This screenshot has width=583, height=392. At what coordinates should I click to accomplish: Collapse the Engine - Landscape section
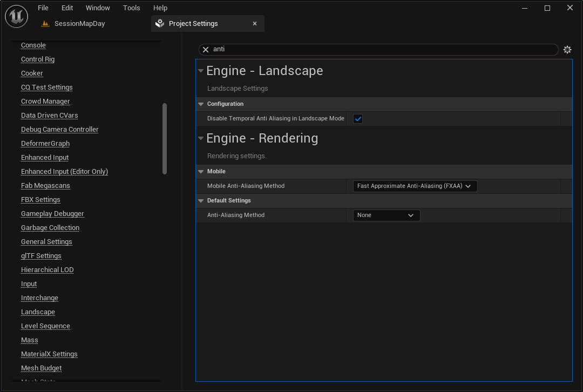[201, 71]
